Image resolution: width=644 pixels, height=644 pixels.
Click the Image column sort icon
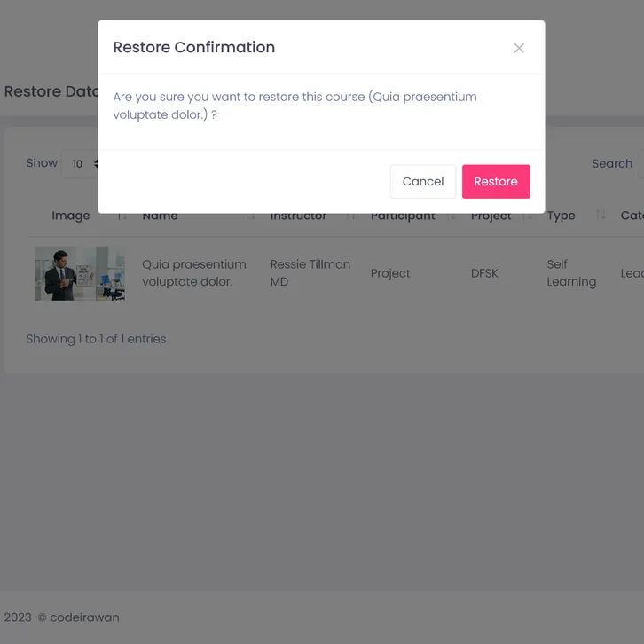click(122, 216)
